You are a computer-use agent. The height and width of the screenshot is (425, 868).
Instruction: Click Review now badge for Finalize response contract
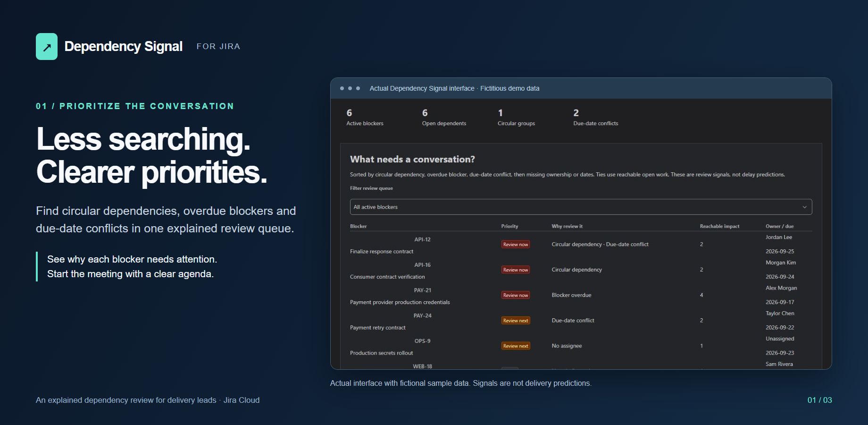tap(515, 244)
